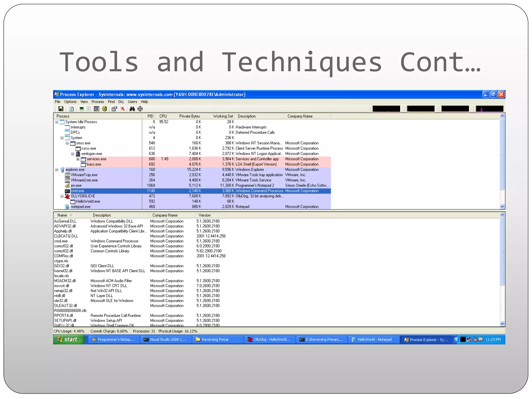This screenshot has height=399, width=532.
Task: Click the red X Kill Process icon
Action: (x=123, y=109)
